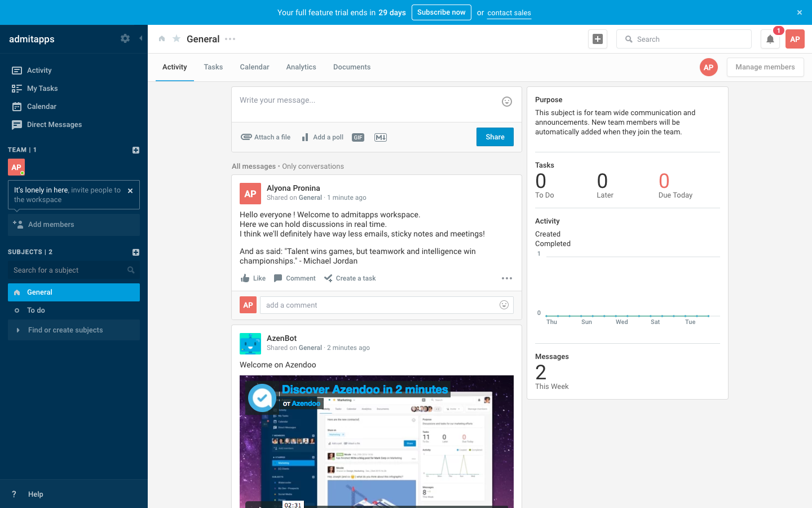Click the Add members button
This screenshot has height=508, width=812.
(x=74, y=225)
